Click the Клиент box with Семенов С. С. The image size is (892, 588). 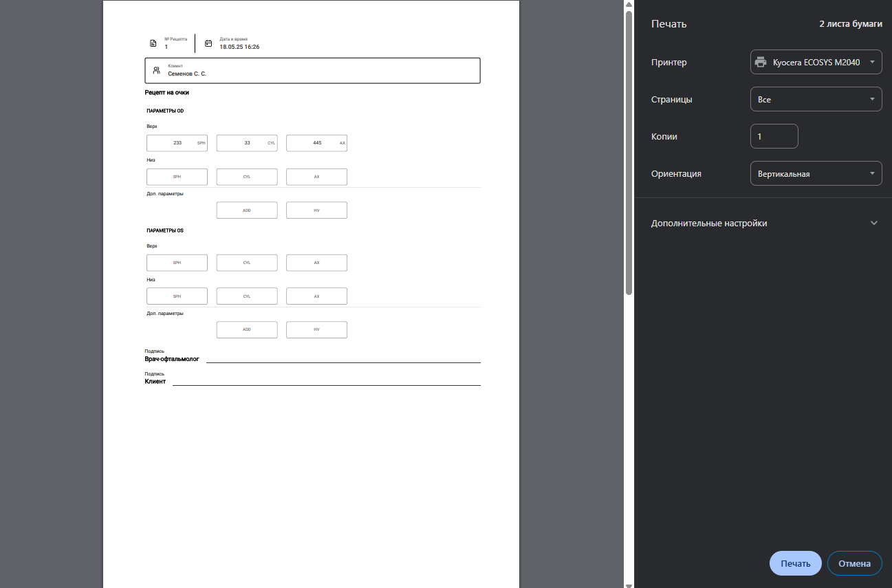pyautogui.click(x=312, y=70)
